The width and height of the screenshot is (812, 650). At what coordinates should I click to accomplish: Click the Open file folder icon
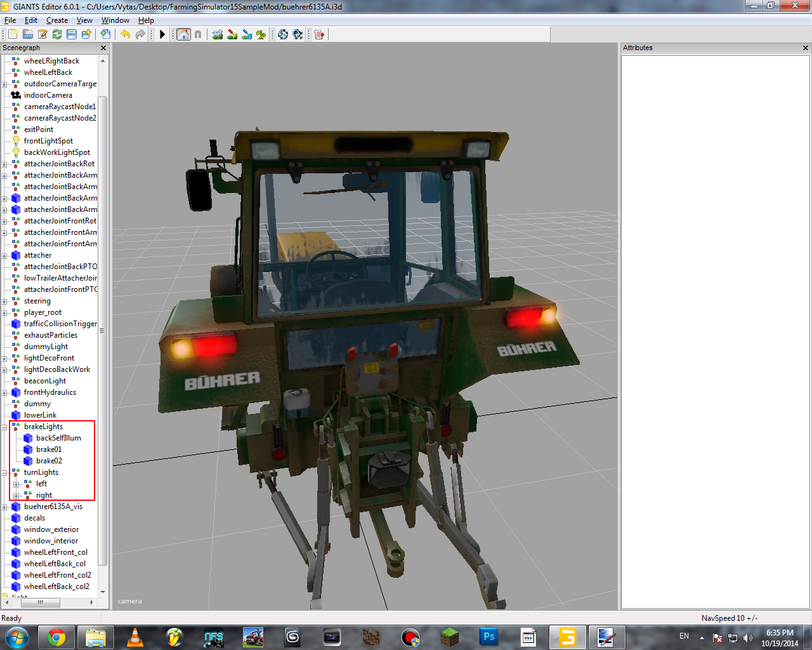tap(27, 34)
